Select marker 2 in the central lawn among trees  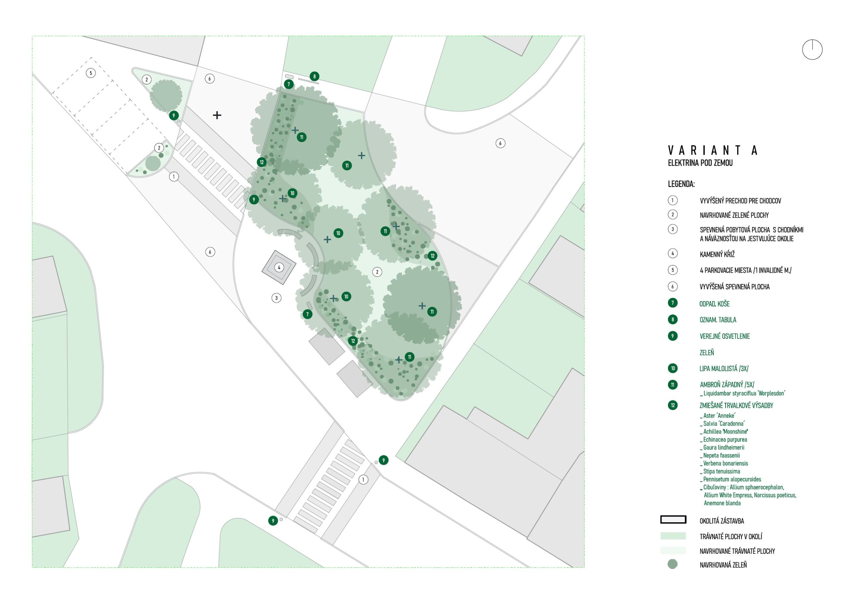[377, 272]
